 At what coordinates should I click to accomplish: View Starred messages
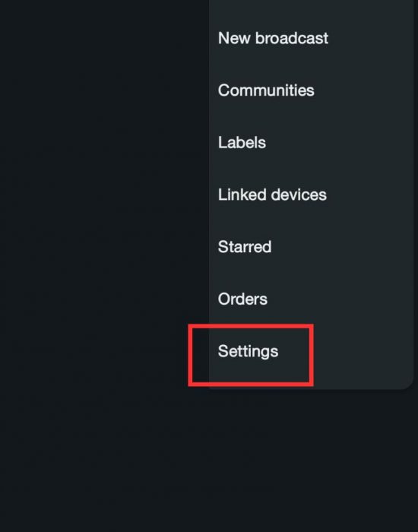311,247
